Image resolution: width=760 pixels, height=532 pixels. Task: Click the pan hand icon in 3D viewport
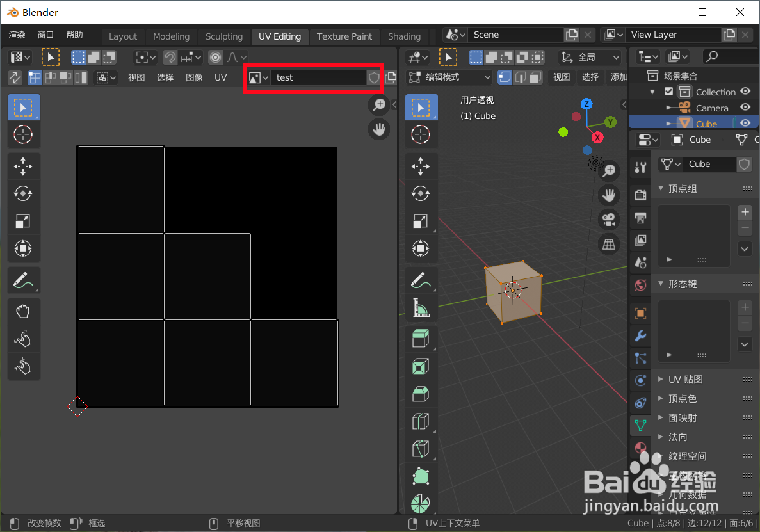(610, 195)
